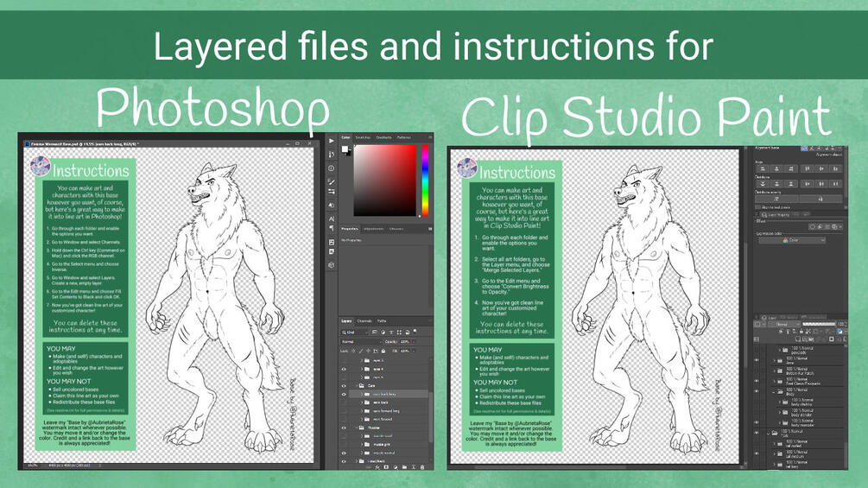Open the Brushes panel icon in Photoshop
The height and width of the screenshot is (488, 868).
[332, 181]
